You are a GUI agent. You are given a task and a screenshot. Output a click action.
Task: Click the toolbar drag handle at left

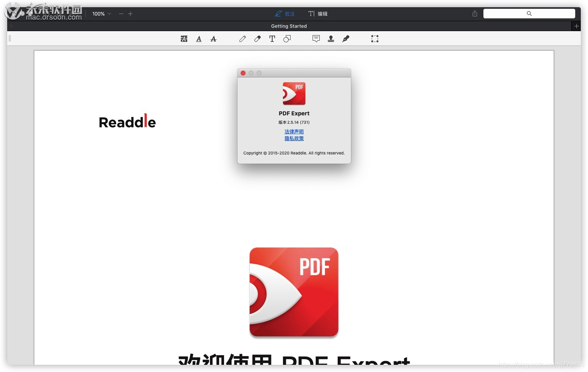click(x=10, y=39)
